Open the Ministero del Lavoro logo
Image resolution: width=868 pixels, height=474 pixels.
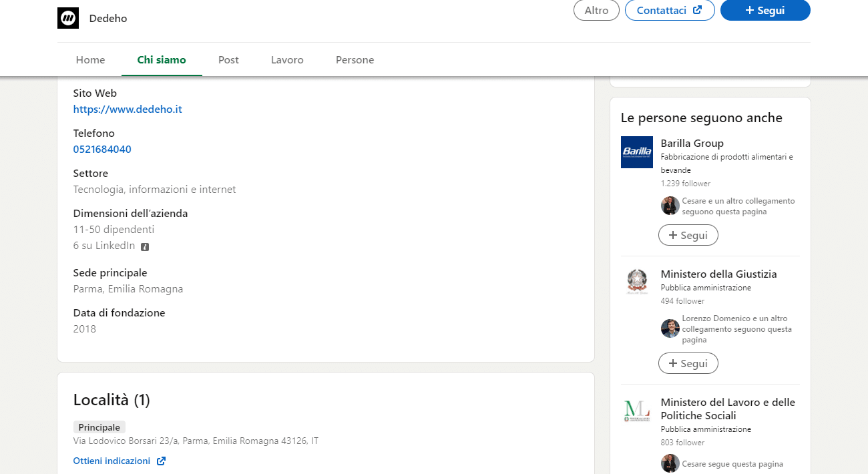point(637,411)
